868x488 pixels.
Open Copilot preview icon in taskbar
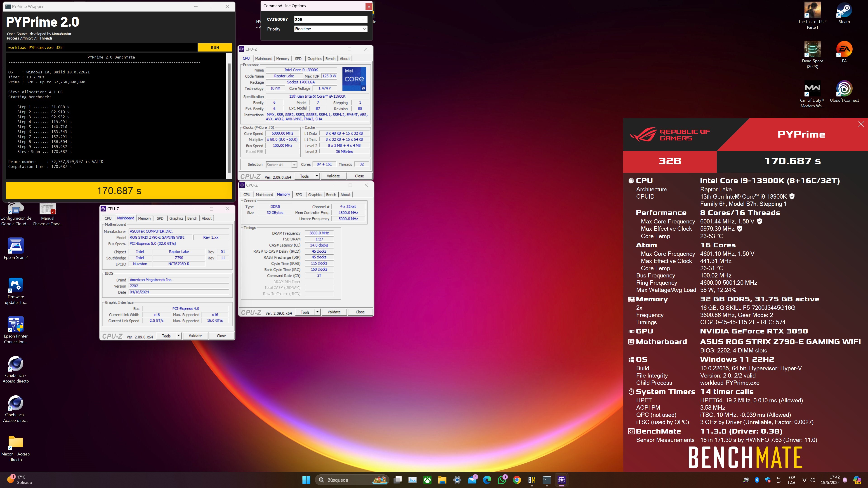pos(857,480)
